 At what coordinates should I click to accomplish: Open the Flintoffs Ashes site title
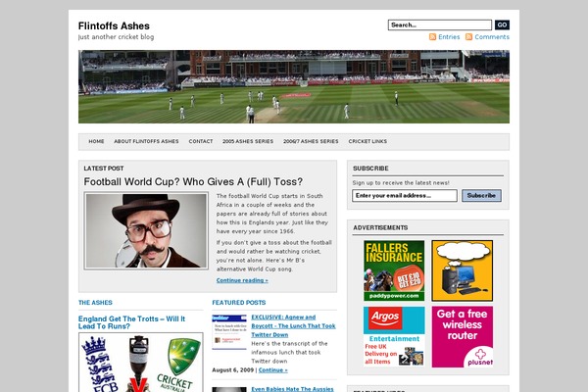click(x=114, y=25)
